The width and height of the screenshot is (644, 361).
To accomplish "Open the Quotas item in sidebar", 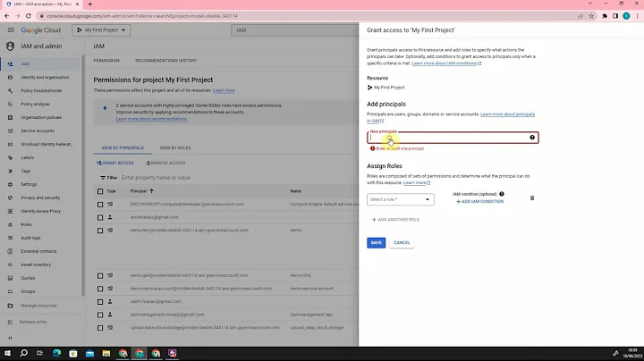I will [28, 278].
